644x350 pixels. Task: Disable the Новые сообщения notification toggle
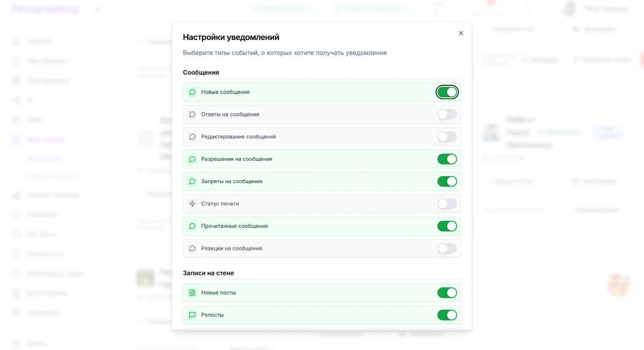[x=447, y=92]
